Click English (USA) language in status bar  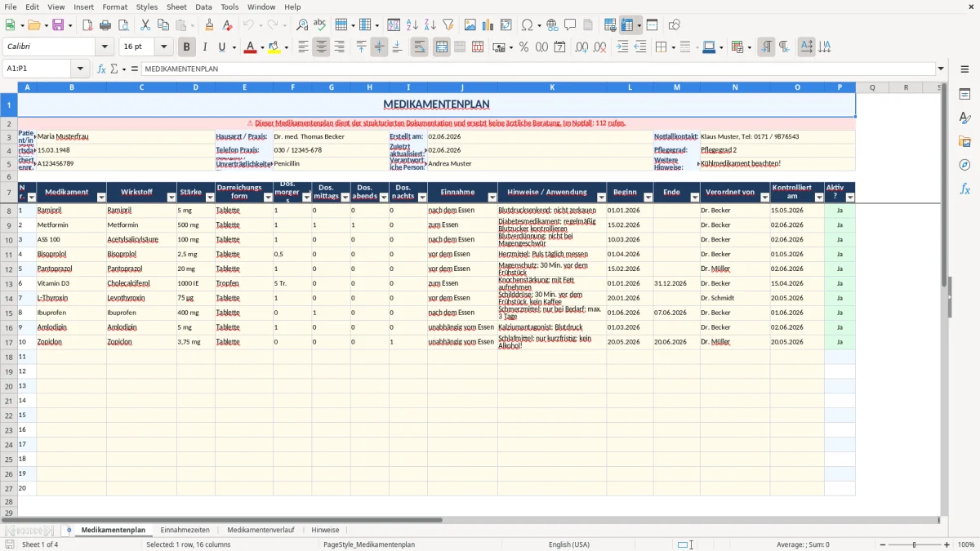point(568,544)
